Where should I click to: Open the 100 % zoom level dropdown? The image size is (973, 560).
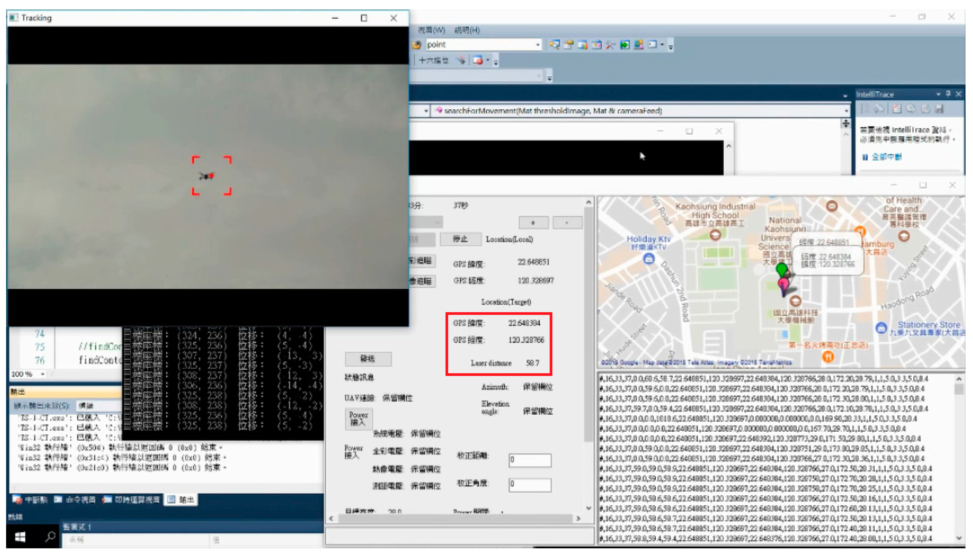(x=43, y=374)
